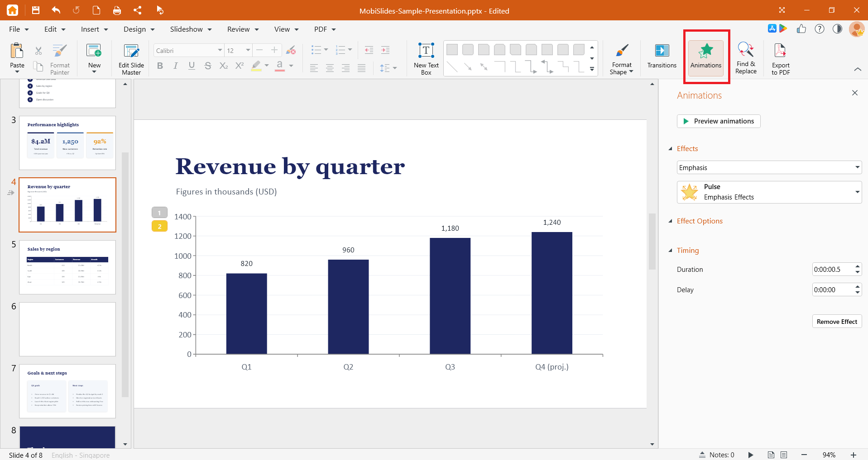Insert a New Text Box
This screenshot has width=868, height=460.
[426, 59]
